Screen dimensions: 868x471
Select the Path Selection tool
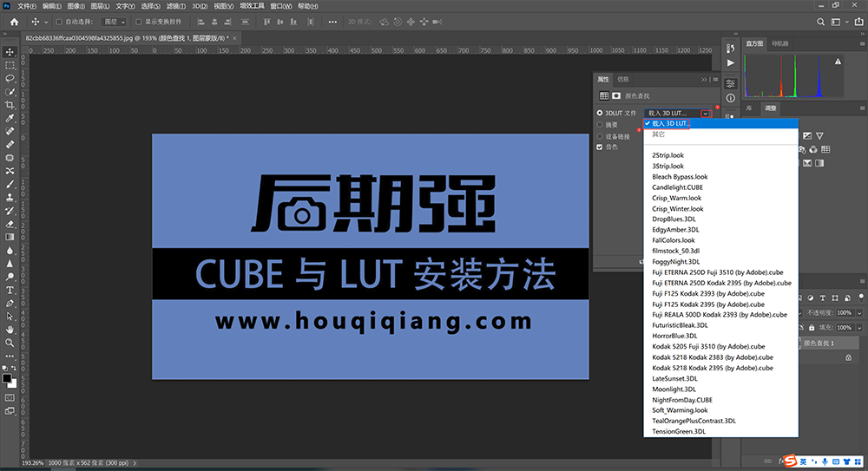tap(10, 317)
